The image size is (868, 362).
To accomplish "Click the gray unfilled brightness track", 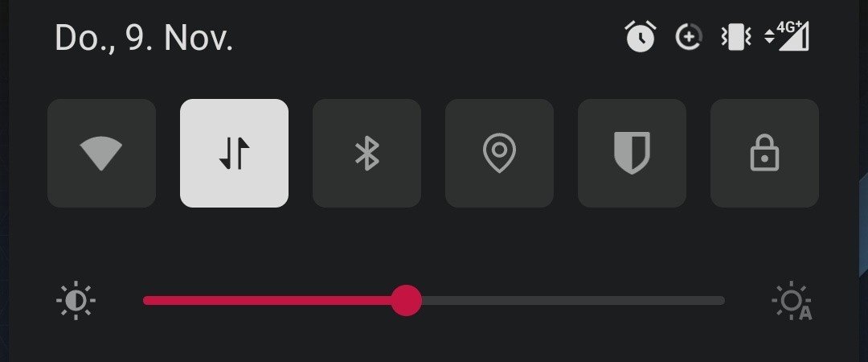I will click(x=573, y=301).
